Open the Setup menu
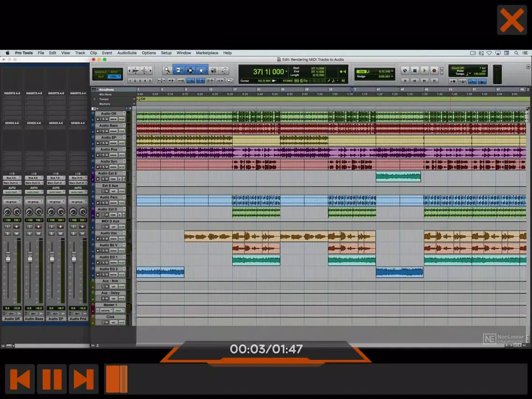Image resolution: width=532 pixels, height=399 pixels. (x=166, y=53)
